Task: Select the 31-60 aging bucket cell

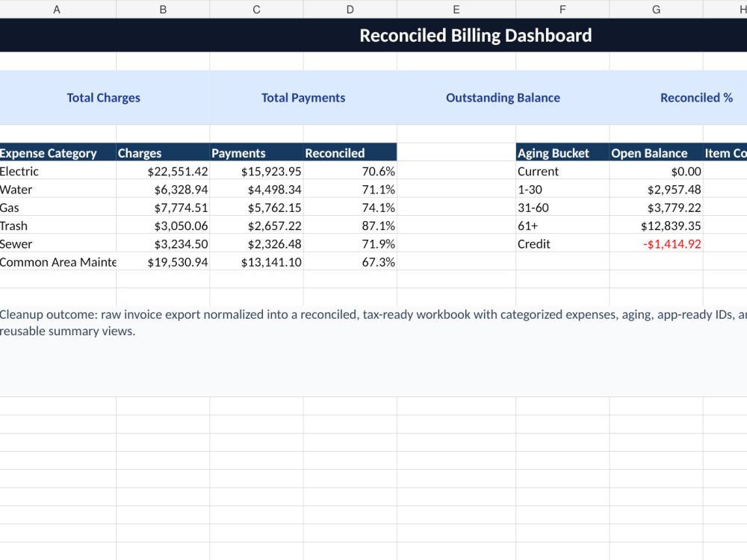Action: coord(562,207)
